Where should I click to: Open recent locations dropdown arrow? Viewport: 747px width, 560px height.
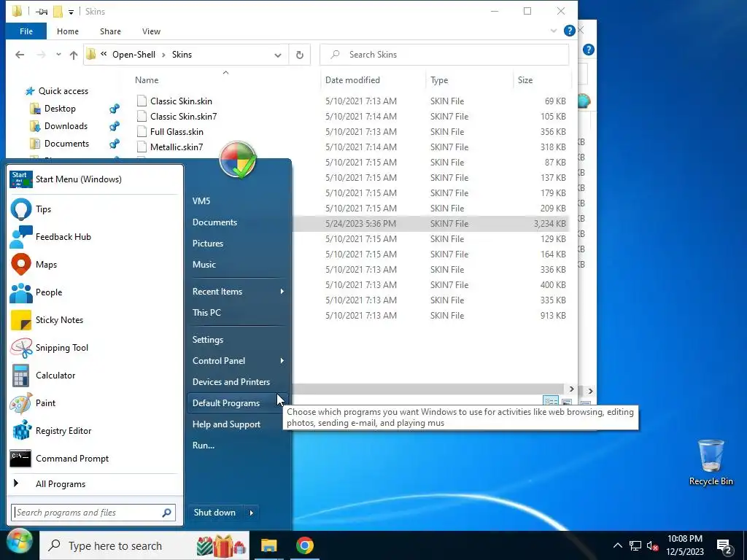coord(58,55)
